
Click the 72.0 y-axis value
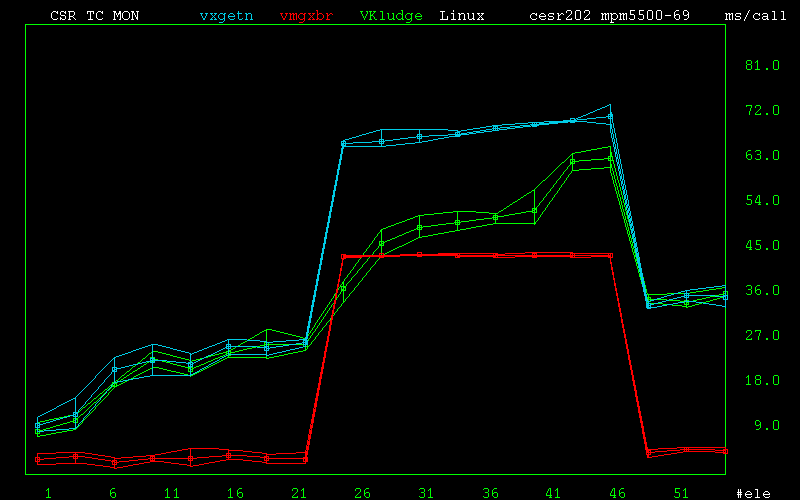(762, 110)
